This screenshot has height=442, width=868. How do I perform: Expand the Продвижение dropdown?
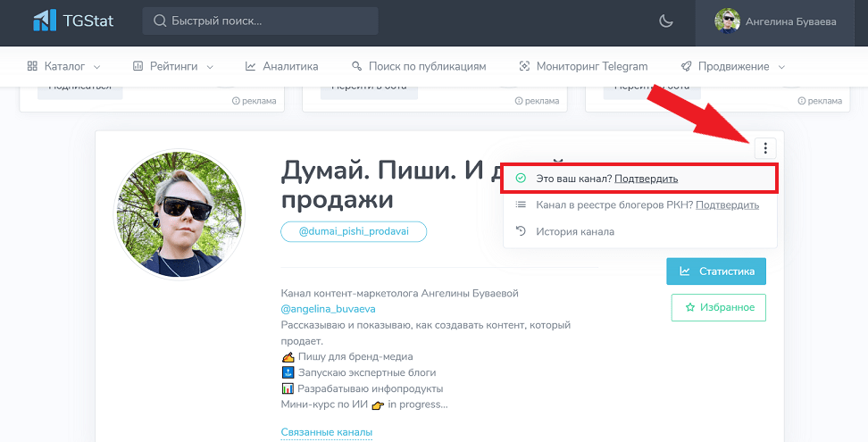coord(732,66)
